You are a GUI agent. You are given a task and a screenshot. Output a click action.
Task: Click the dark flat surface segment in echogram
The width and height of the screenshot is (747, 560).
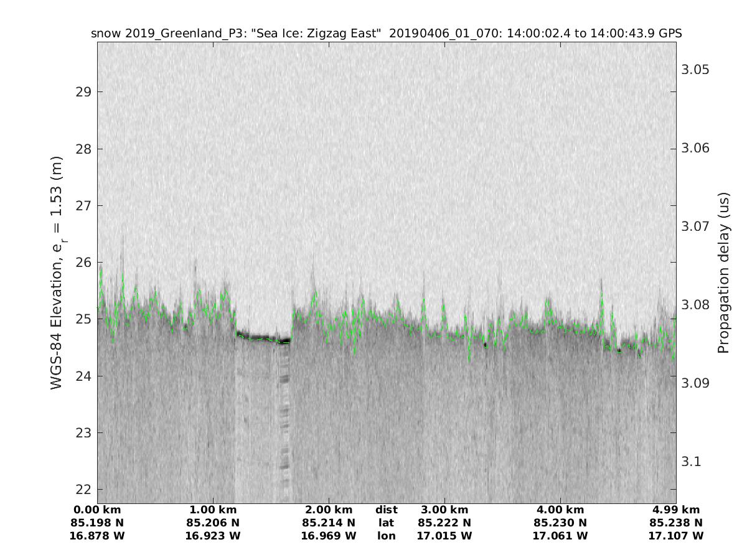(263, 338)
